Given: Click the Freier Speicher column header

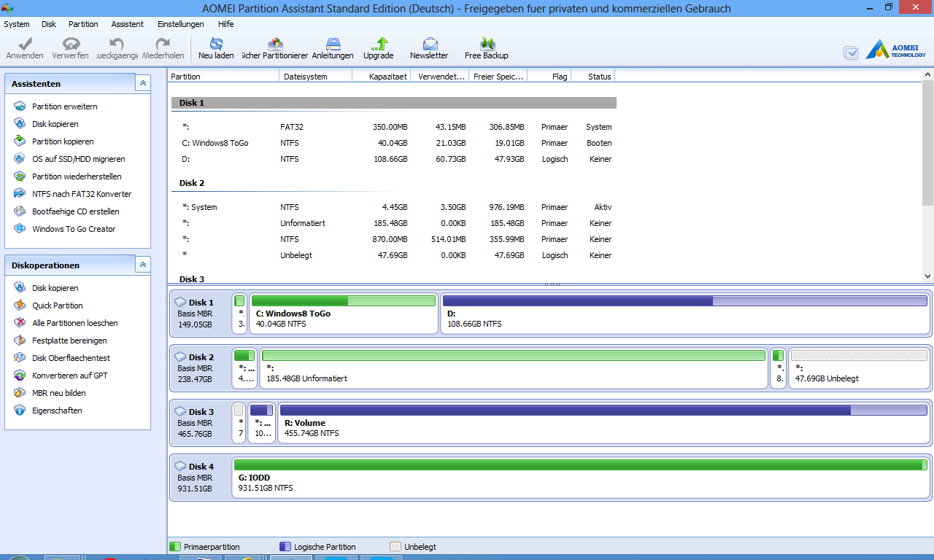Looking at the screenshot, I should tap(498, 76).
